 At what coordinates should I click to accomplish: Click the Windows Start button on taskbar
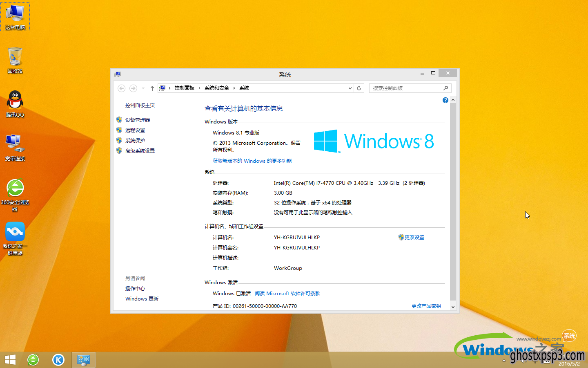click(10, 360)
